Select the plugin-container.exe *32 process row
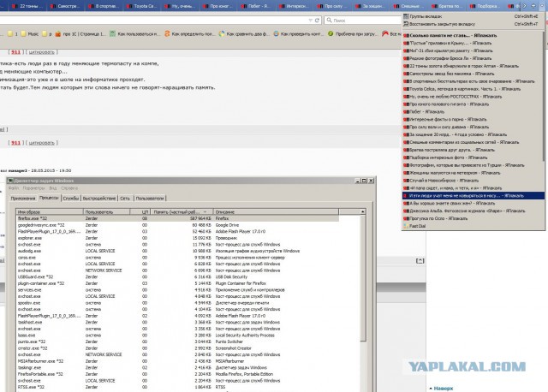Image resolution: width=548 pixels, height=392 pixels. click(x=177, y=283)
